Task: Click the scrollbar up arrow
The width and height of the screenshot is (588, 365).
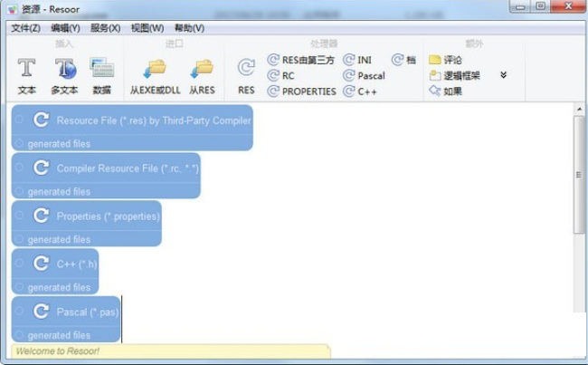Action: click(579, 109)
